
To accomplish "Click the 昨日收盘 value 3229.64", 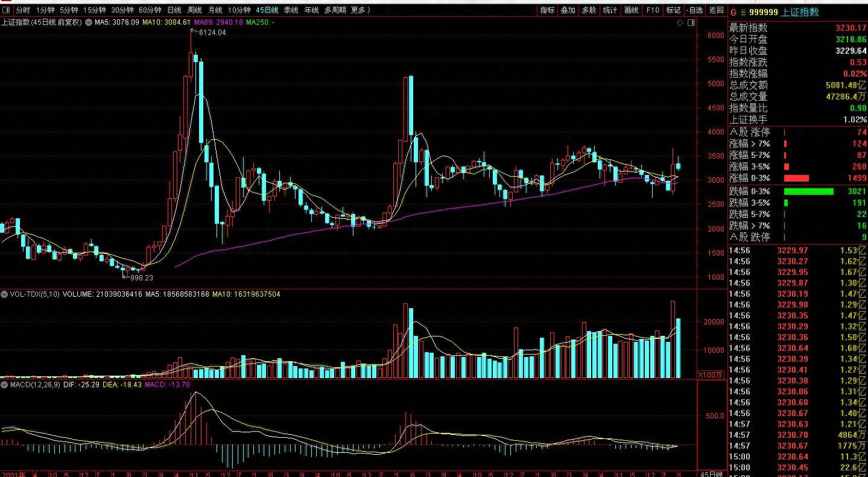I will (851, 51).
